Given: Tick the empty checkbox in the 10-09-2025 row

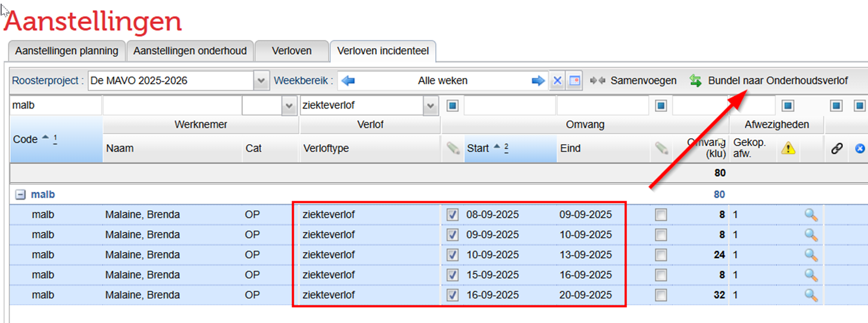Looking at the screenshot, I should 661,255.
